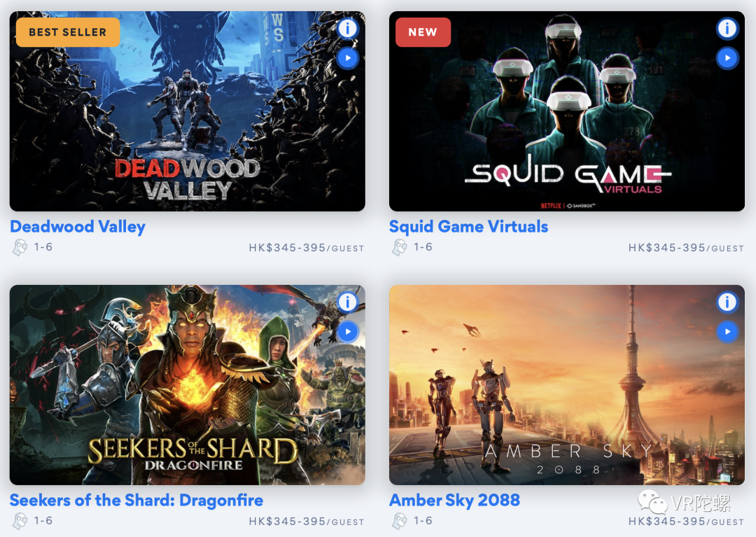This screenshot has width=756, height=537.
Task: Open info icon on Deadwood Valley card
Action: (x=347, y=29)
